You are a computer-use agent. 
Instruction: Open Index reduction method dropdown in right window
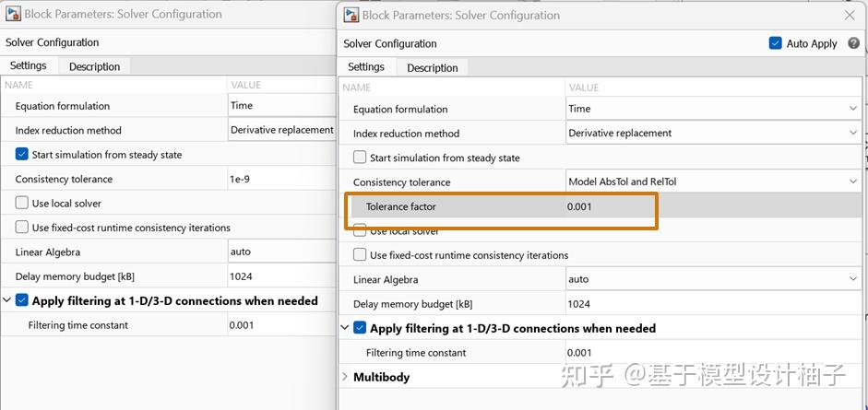click(x=714, y=134)
